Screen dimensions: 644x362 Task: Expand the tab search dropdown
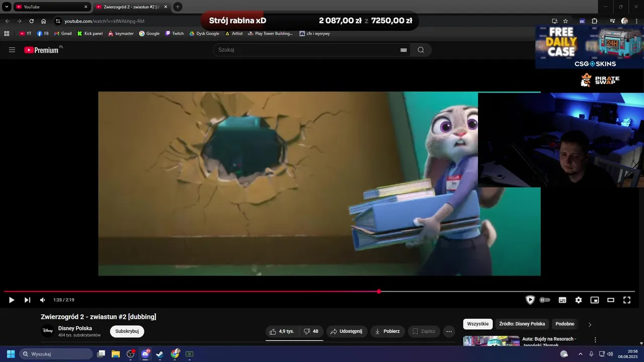point(7,7)
